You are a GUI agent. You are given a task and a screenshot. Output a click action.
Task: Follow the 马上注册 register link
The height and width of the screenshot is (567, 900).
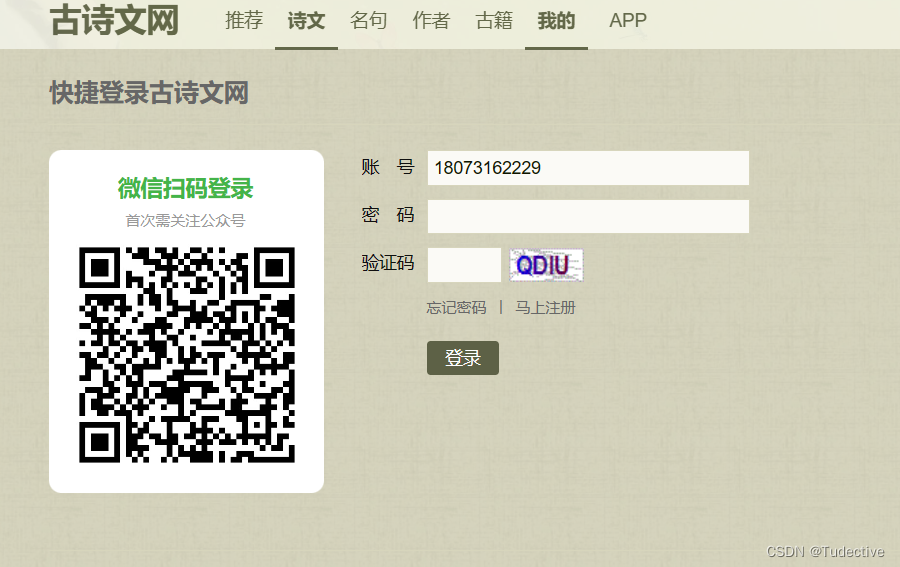545,308
